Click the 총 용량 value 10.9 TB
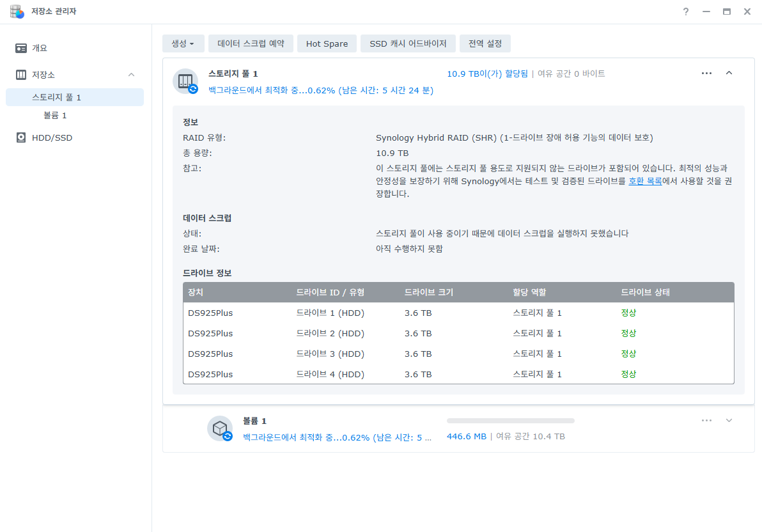Viewport: 762px width, 532px height. click(392, 153)
